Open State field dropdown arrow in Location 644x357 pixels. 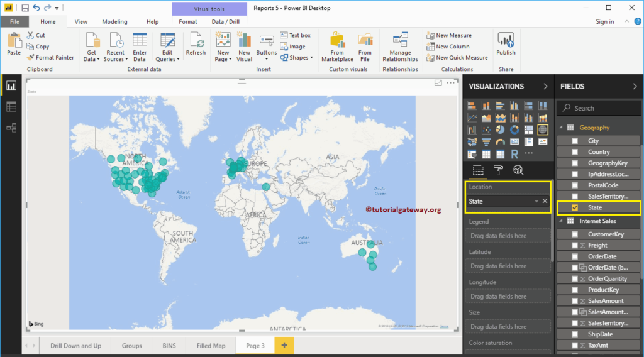pyautogui.click(x=536, y=202)
